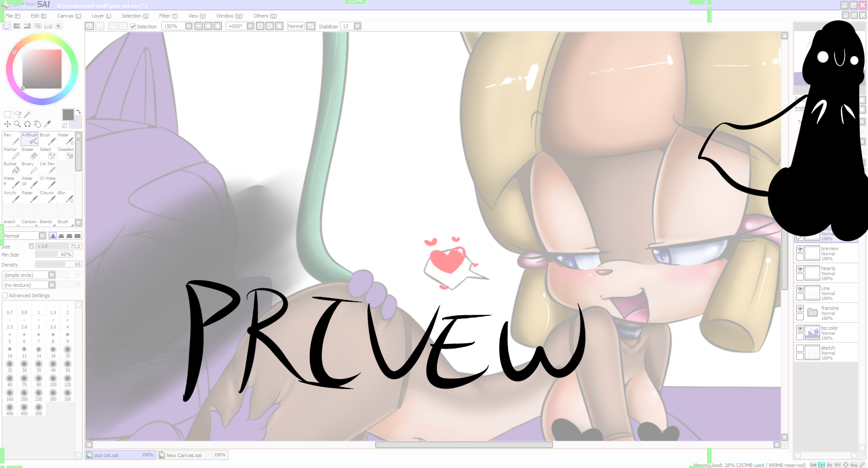Select the Ink Pen tool
This screenshot has height=468, width=868.
[47, 168]
